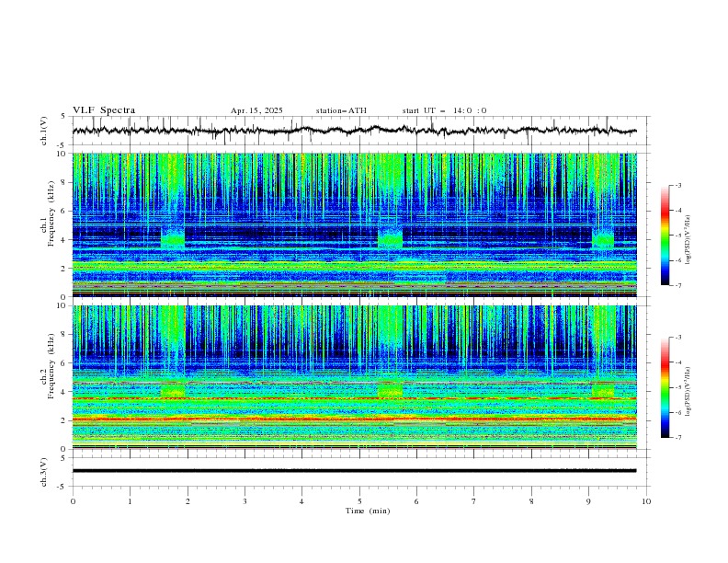Click the date 'Apr. 15, 2025'

[256, 110]
